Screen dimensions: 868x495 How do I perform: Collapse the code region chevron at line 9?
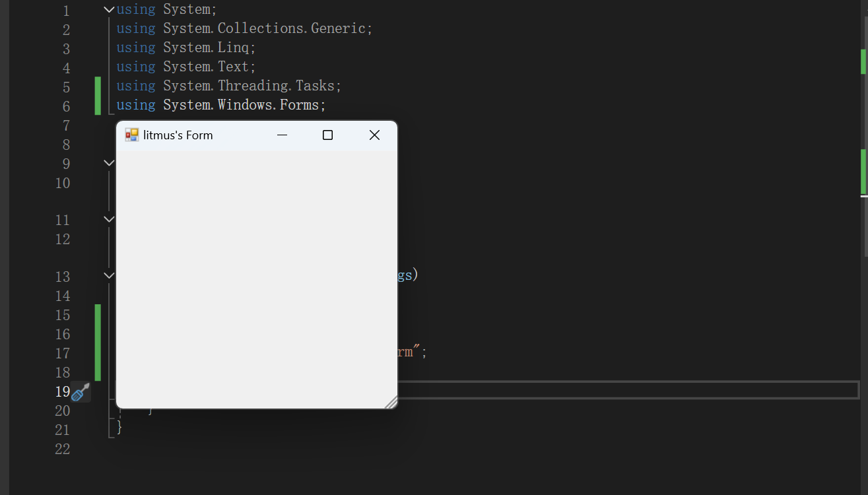click(x=109, y=163)
